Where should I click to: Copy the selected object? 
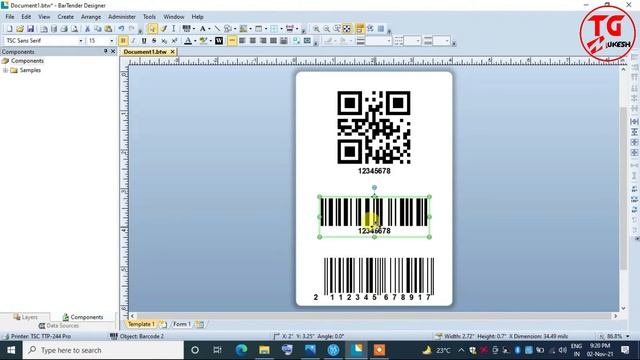tap(98, 29)
